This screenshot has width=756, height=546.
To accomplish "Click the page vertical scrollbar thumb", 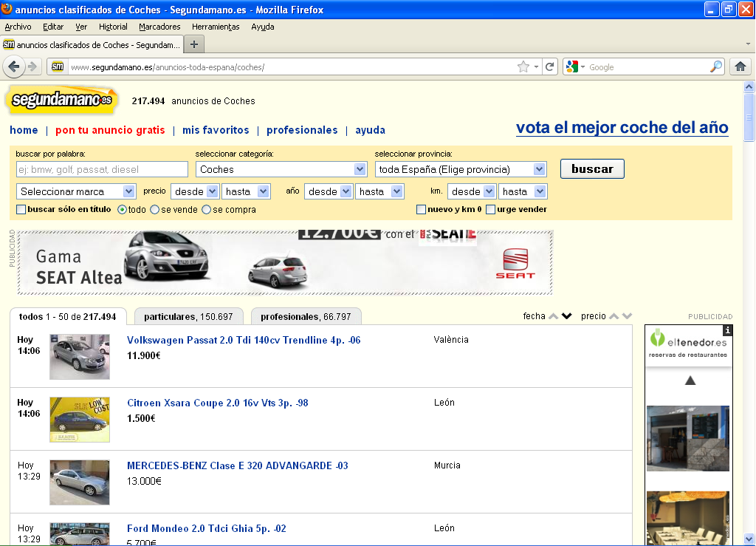I will pyautogui.click(x=749, y=117).
